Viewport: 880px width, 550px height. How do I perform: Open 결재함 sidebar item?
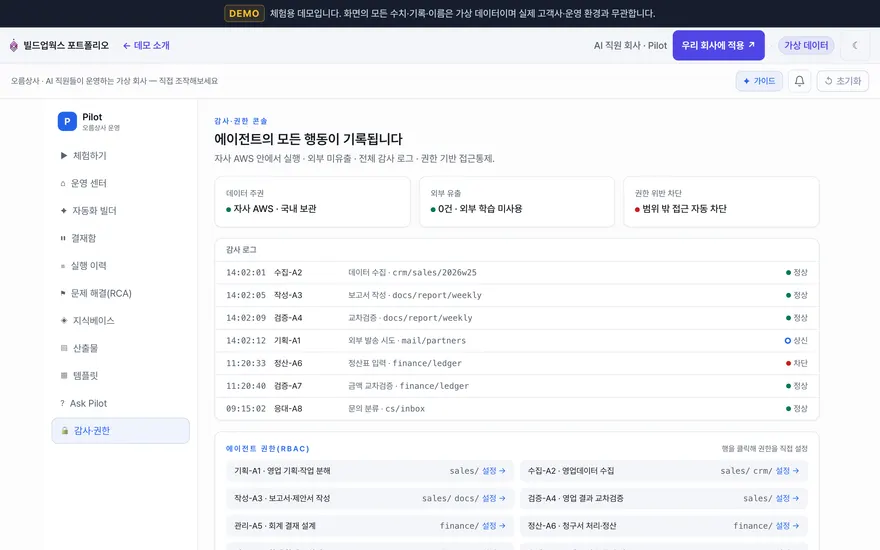pyautogui.click(x=120, y=238)
